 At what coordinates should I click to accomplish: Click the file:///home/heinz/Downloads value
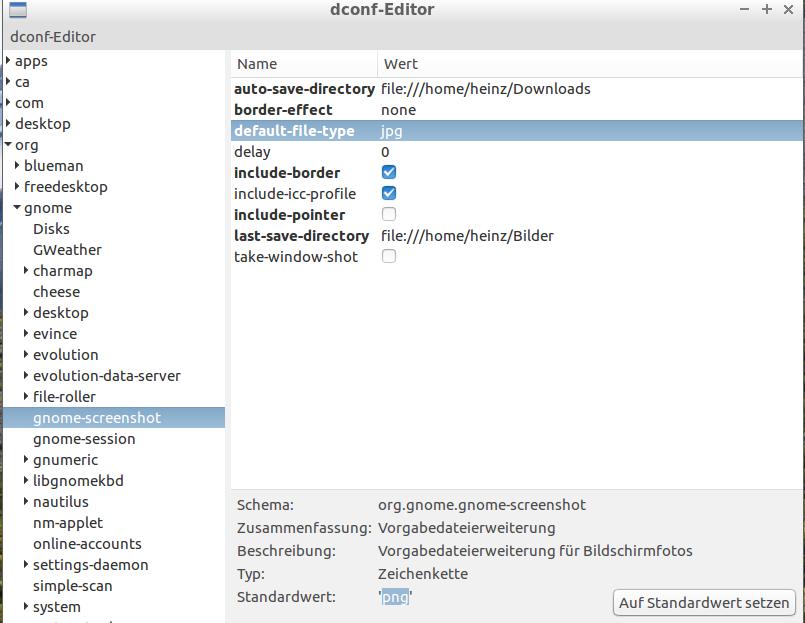point(486,89)
